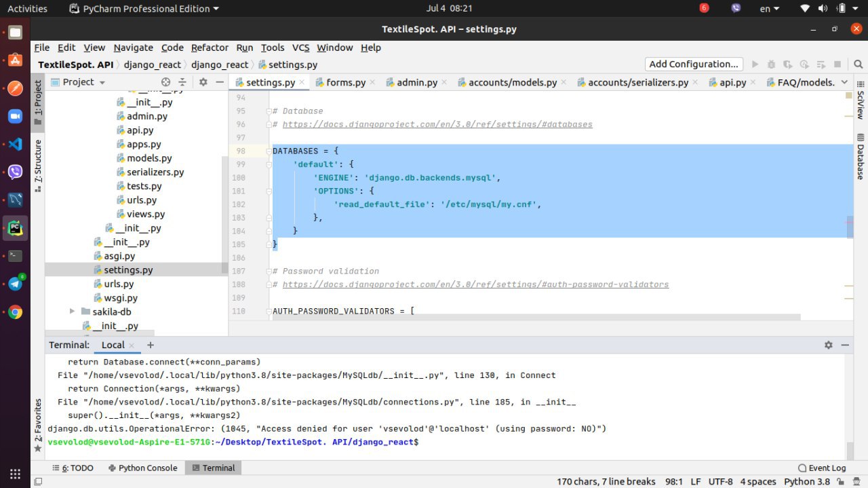Click the editor horizontal scrollbar
This screenshot has height=488, width=868.
tap(536, 317)
